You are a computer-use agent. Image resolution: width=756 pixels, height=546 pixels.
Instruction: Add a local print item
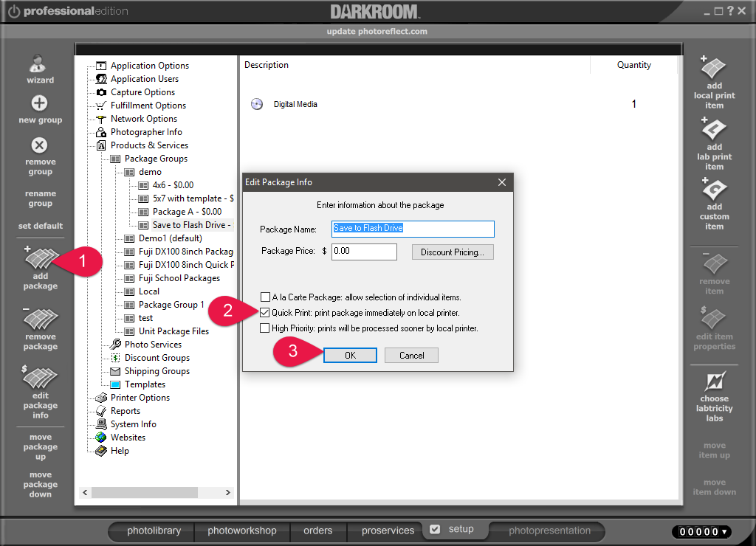[x=714, y=83]
